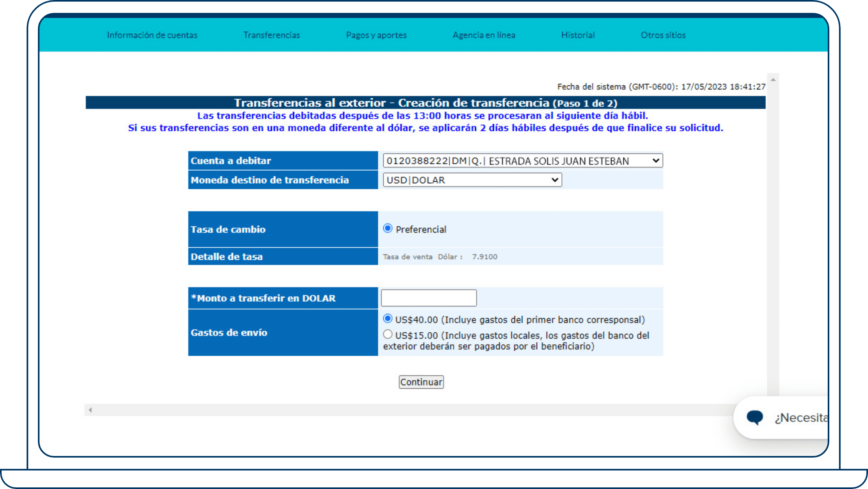Click vertical scrollbar up arrow
Viewport: 868px width, 489px height.
773,80
